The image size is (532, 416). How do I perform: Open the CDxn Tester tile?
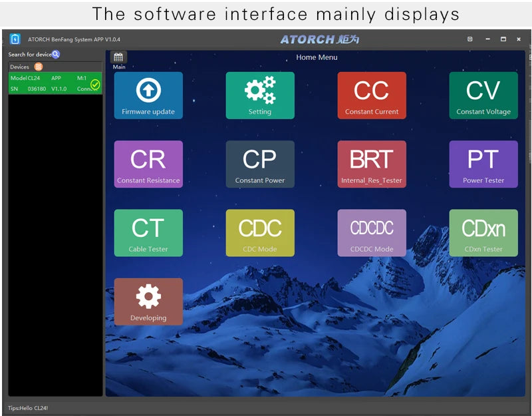pyautogui.click(x=483, y=233)
